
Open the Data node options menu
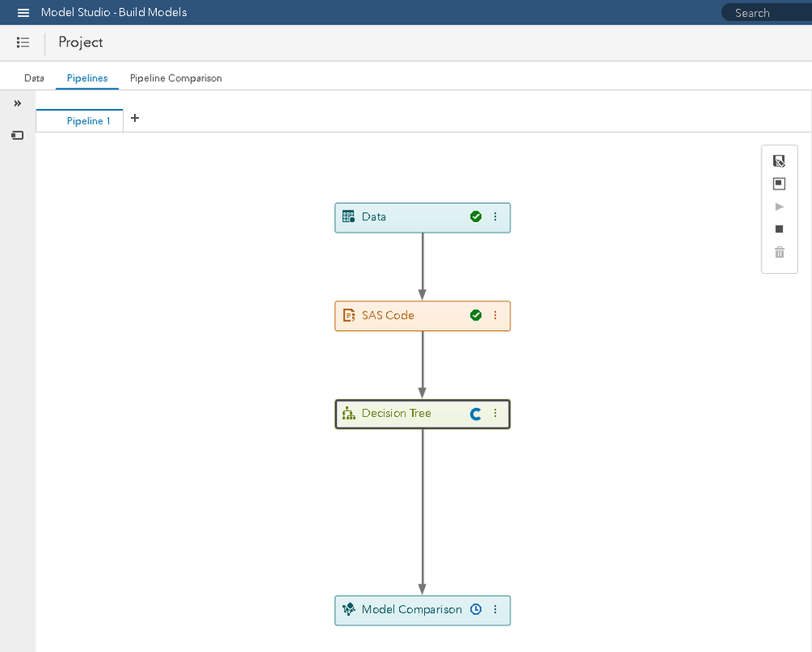tap(496, 217)
